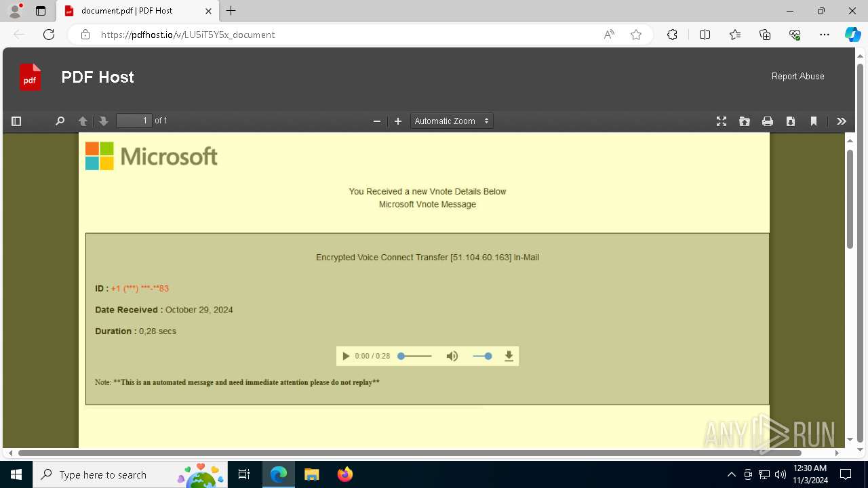Screen dimensions: 868x488
Task: Open Settings and more menu
Action: [825, 35]
